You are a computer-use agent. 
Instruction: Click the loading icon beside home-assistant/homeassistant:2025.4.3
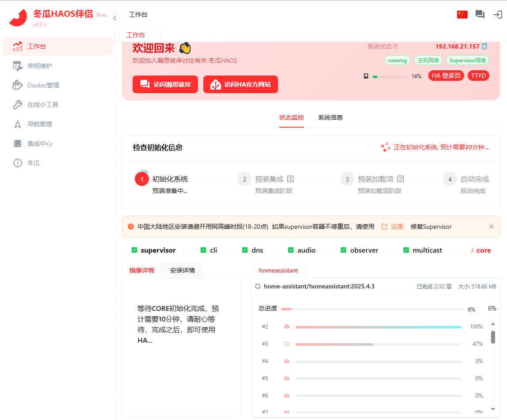pyautogui.click(x=258, y=286)
